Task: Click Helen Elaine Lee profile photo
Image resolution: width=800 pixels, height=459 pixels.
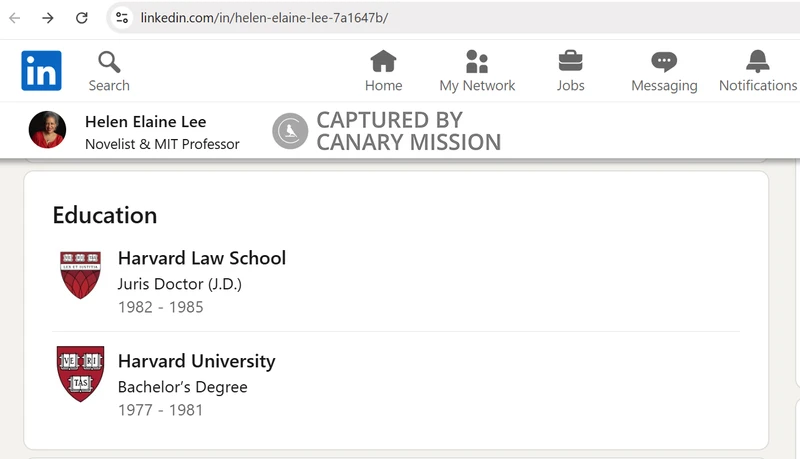Action: (x=47, y=131)
